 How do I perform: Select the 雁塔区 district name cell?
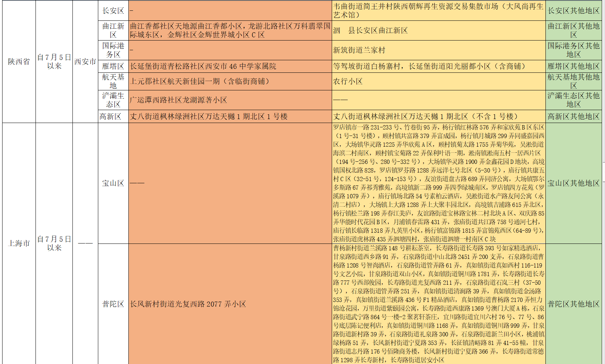point(113,66)
